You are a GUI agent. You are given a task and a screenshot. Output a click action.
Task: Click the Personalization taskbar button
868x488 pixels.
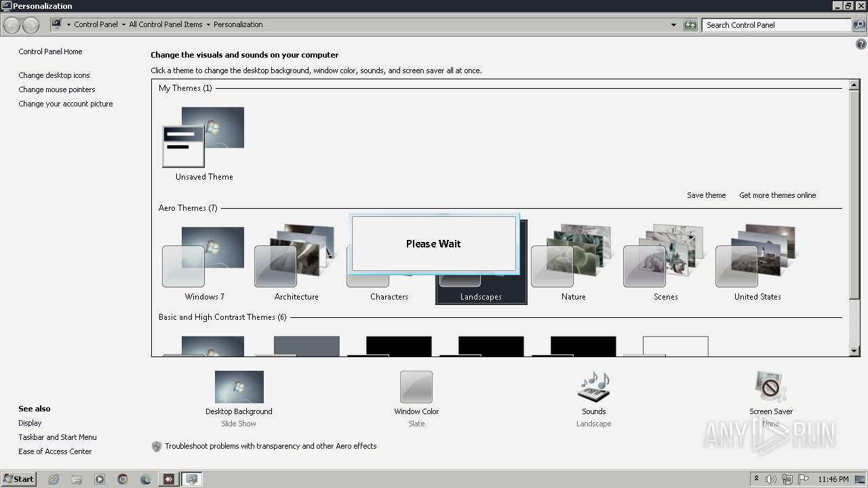pos(192,479)
